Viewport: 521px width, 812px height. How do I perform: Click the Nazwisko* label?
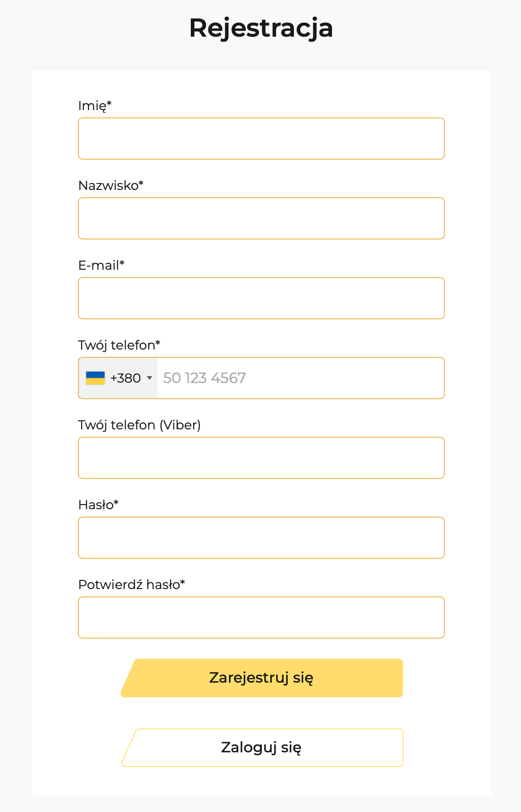coord(111,185)
